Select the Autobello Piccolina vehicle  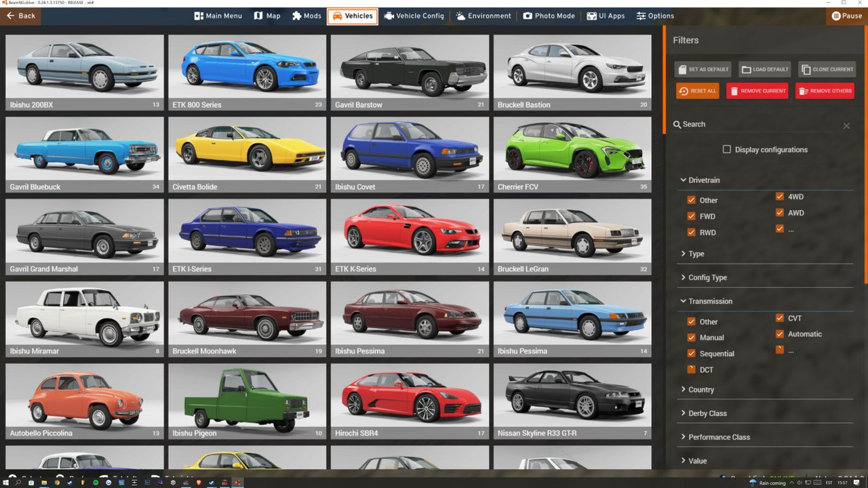point(85,401)
